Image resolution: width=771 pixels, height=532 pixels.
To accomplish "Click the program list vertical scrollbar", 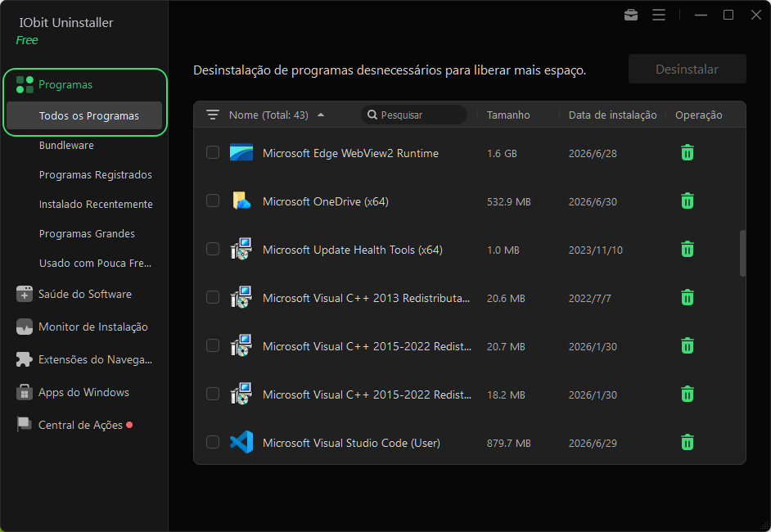I will coord(742,253).
